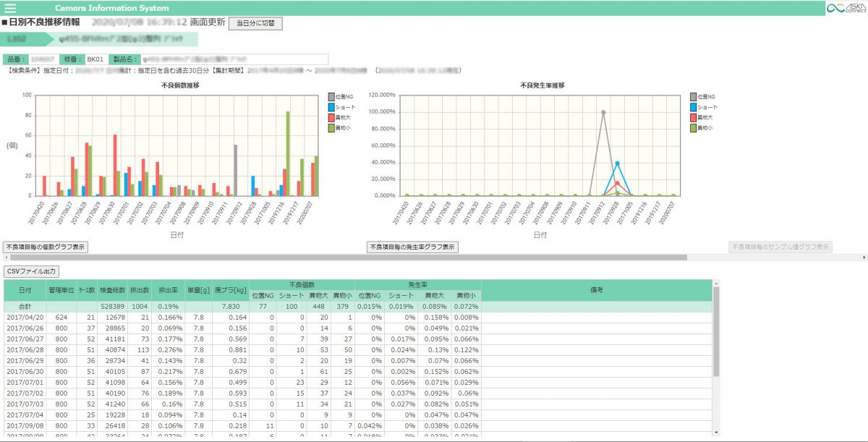Screen dimensions: 868x442
Task: Click left arrow of the horizontal scrollbar
Action: 4,257
